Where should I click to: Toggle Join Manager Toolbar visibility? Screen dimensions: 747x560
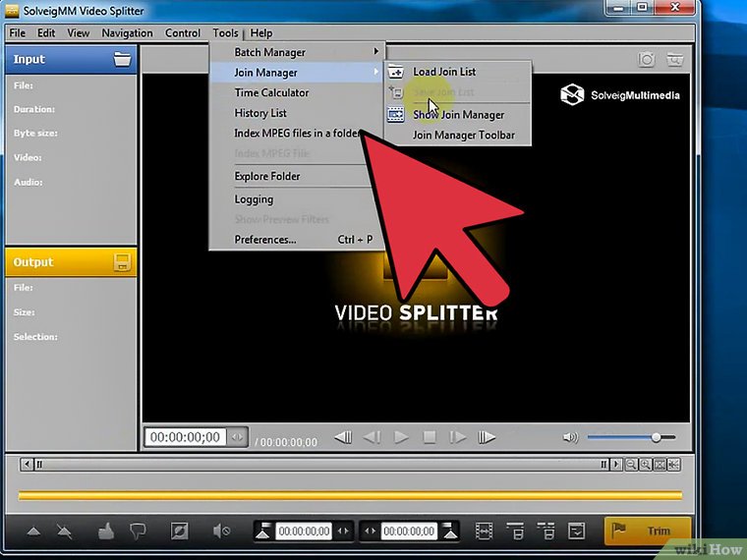coord(463,136)
